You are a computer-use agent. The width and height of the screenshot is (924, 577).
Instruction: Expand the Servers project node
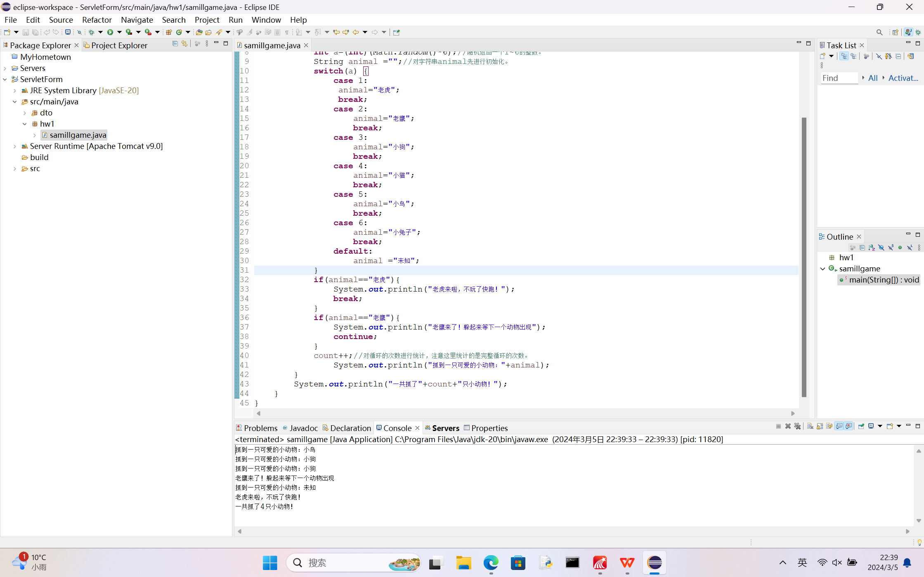(x=5, y=68)
